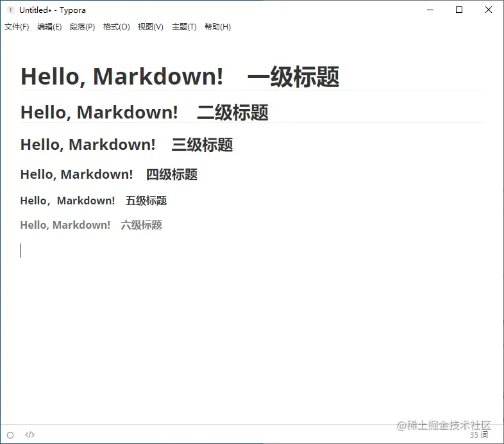This screenshot has height=444, width=504.
Task: Open the 帮助(H) menu
Action: coord(217,27)
